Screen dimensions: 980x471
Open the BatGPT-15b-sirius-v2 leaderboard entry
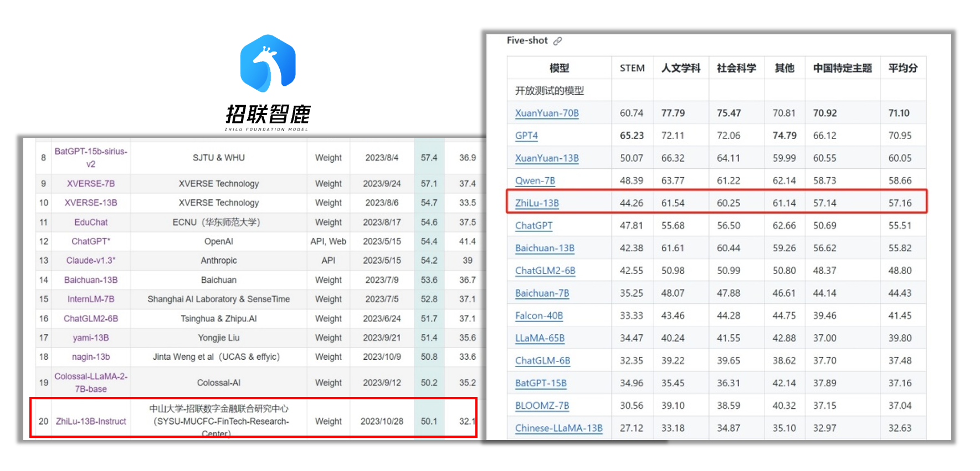[91, 158]
